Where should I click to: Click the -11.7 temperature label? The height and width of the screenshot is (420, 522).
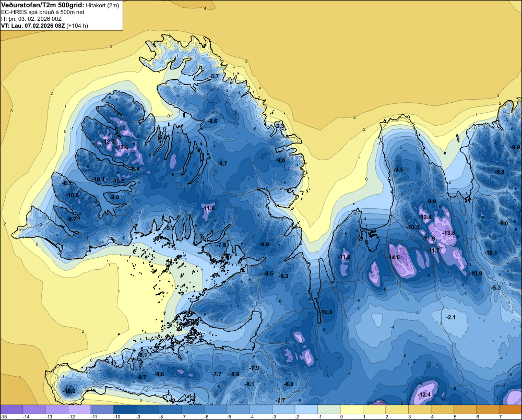point(433,250)
